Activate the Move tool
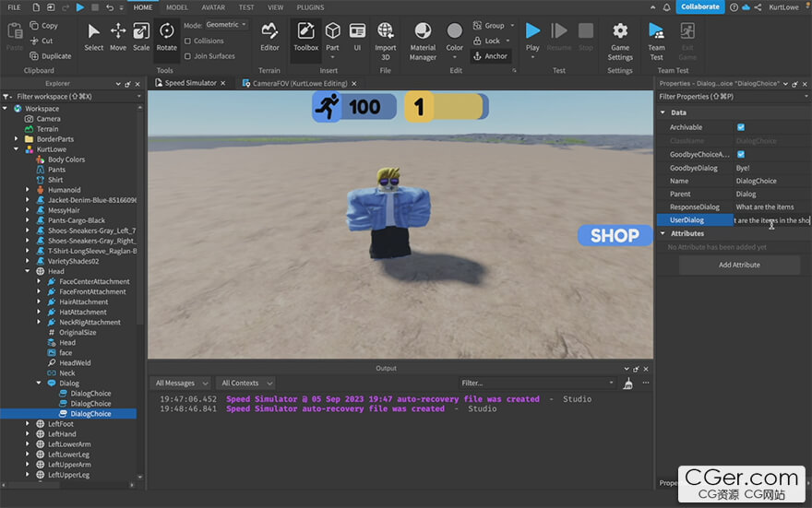The image size is (812, 508). pos(118,37)
